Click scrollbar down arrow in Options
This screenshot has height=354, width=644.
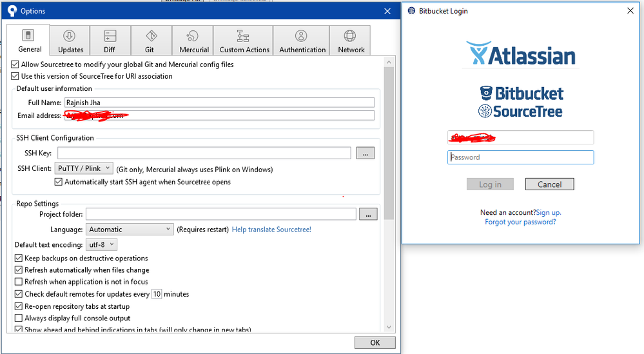click(x=389, y=328)
